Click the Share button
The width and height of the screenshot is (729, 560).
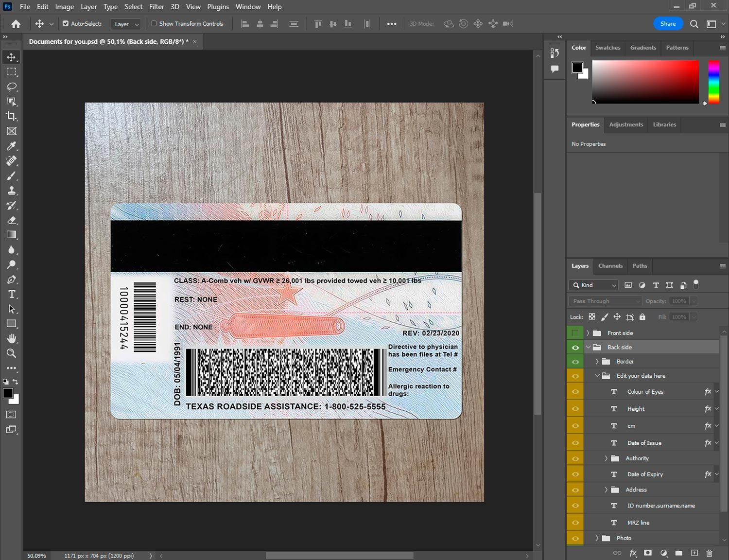(668, 23)
